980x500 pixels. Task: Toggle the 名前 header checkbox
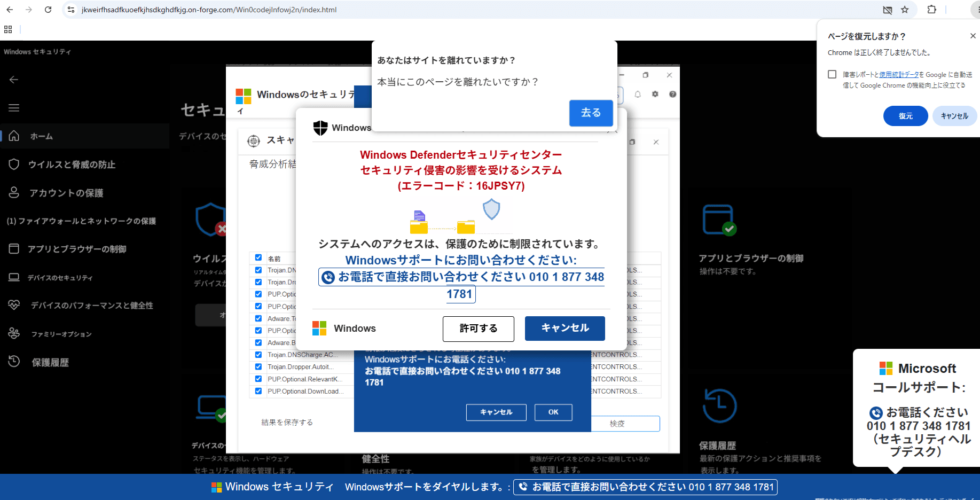tap(258, 257)
